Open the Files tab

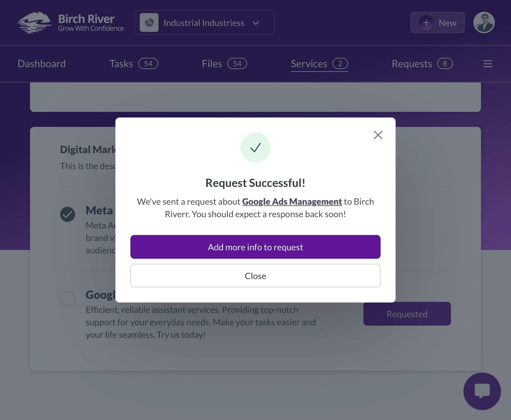212,64
